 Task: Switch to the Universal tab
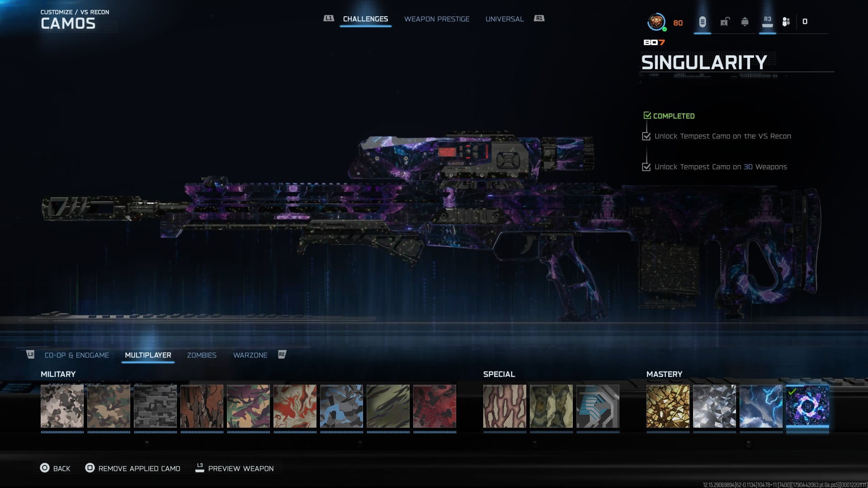[505, 19]
